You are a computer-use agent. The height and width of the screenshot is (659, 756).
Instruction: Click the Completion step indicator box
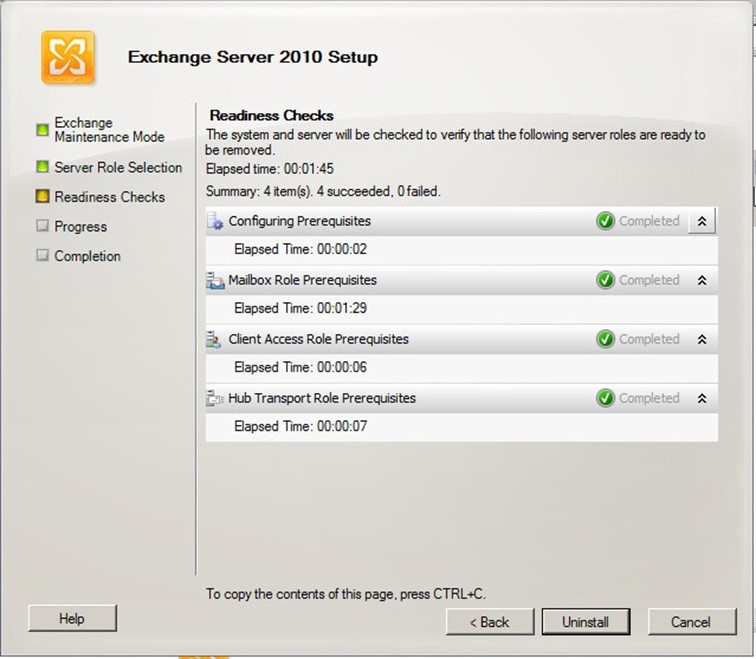(42, 255)
